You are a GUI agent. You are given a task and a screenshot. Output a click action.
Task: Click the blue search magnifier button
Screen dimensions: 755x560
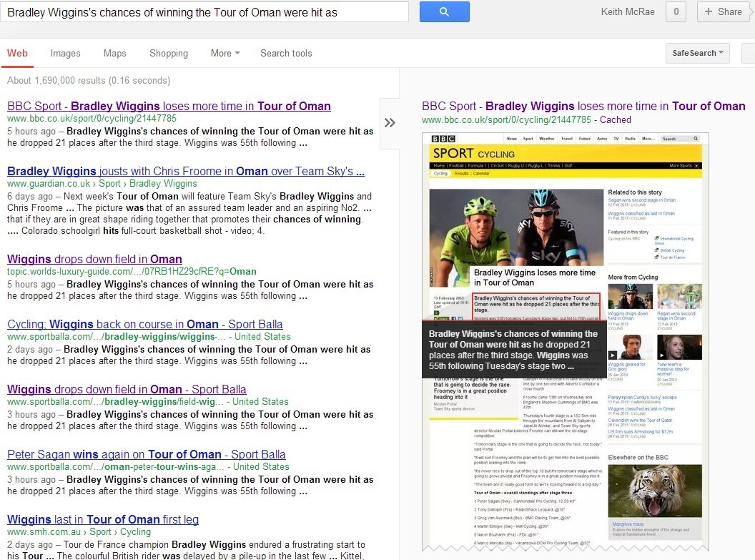[x=445, y=11]
